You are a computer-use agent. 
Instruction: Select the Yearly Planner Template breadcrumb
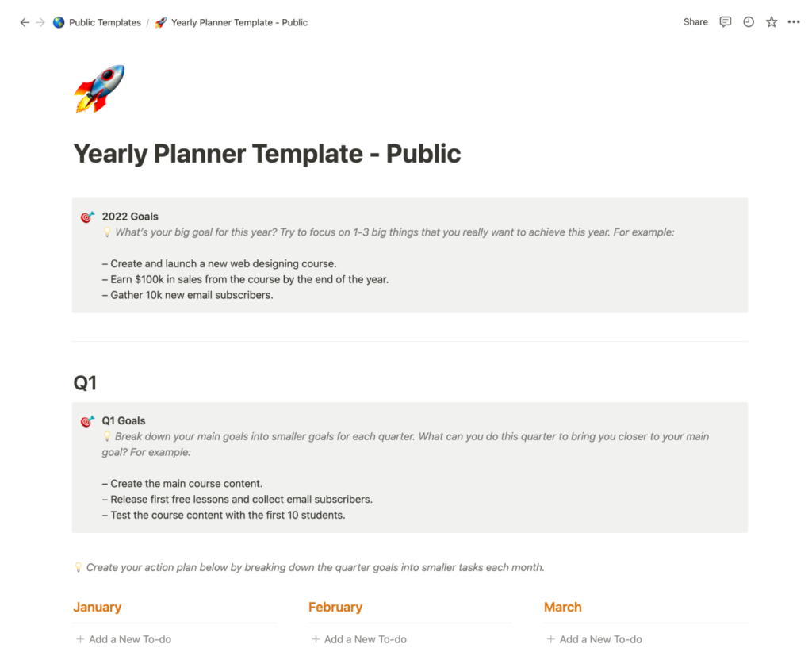click(x=239, y=22)
